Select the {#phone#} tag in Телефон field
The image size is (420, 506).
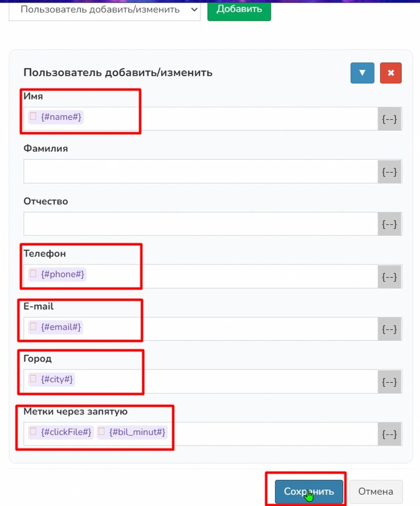[62, 274]
